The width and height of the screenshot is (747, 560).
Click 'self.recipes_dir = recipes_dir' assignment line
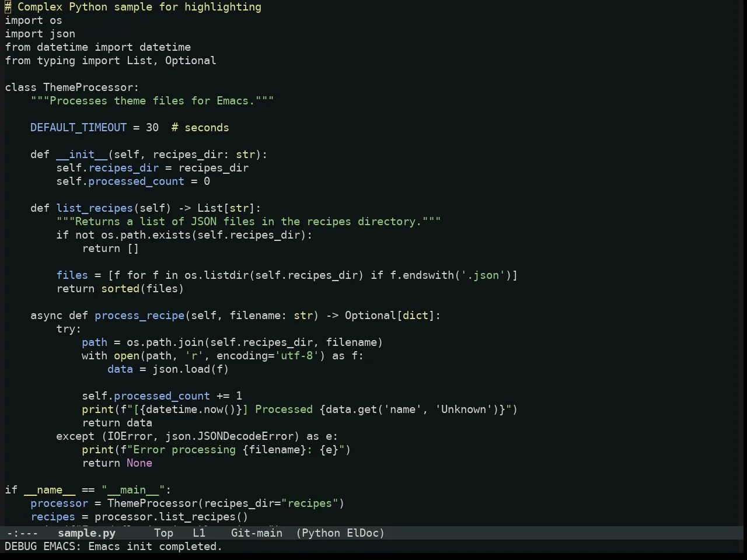152,168
